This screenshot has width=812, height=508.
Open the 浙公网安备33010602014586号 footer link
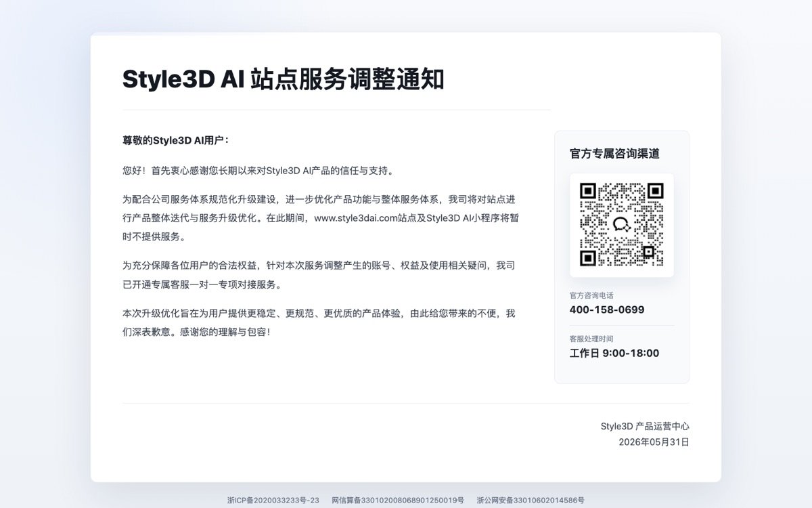coord(531,501)
